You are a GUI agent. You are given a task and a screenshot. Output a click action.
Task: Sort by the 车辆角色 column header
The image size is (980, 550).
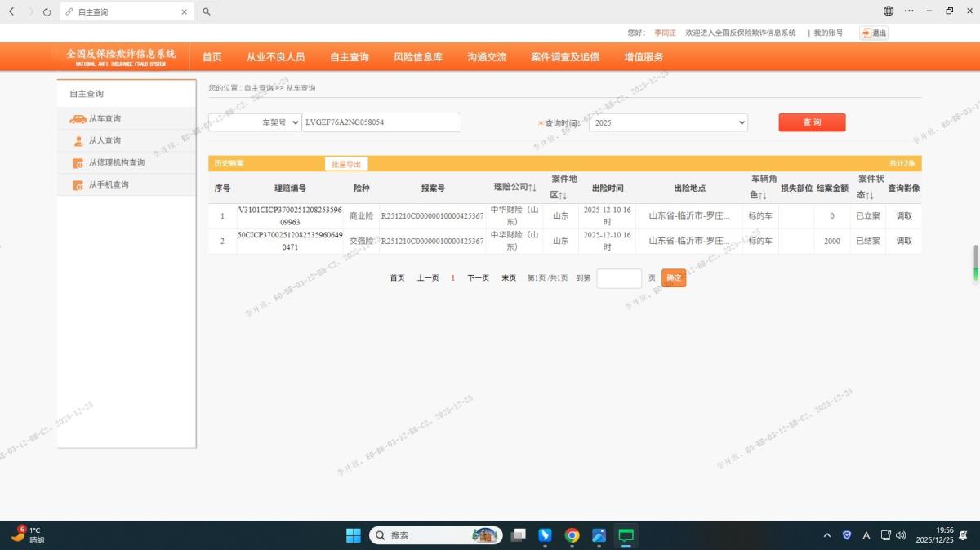(x=763, y=187)
